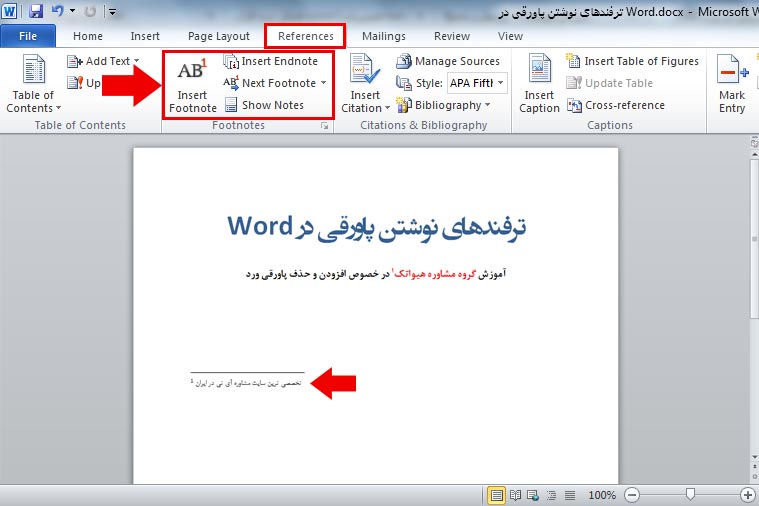Image resolution: width=759 pixels, height=506 pixels.
Task: Switch to Print Layout view
Action: coord(496,495)
